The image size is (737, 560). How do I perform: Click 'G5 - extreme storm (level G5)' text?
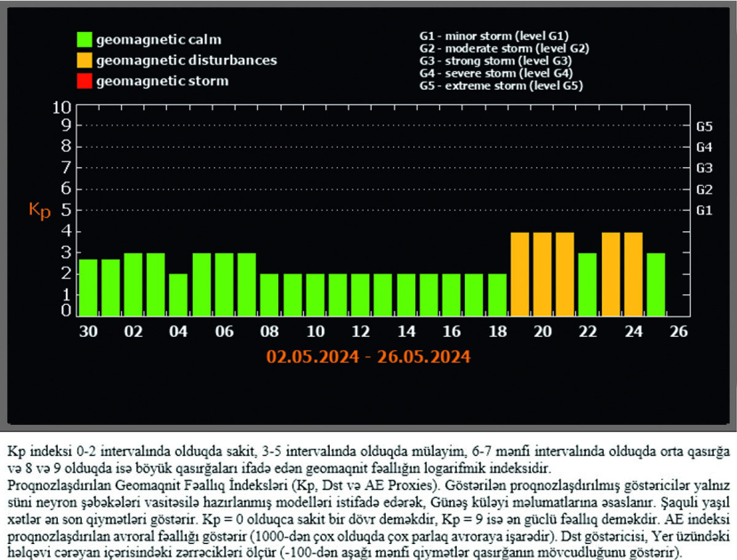[501, 85]
